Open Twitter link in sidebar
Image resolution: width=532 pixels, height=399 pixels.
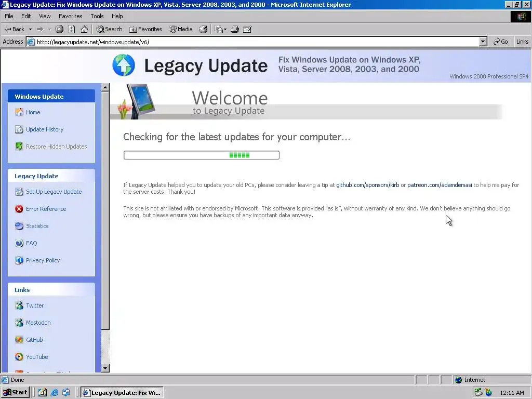pos(35,305)
